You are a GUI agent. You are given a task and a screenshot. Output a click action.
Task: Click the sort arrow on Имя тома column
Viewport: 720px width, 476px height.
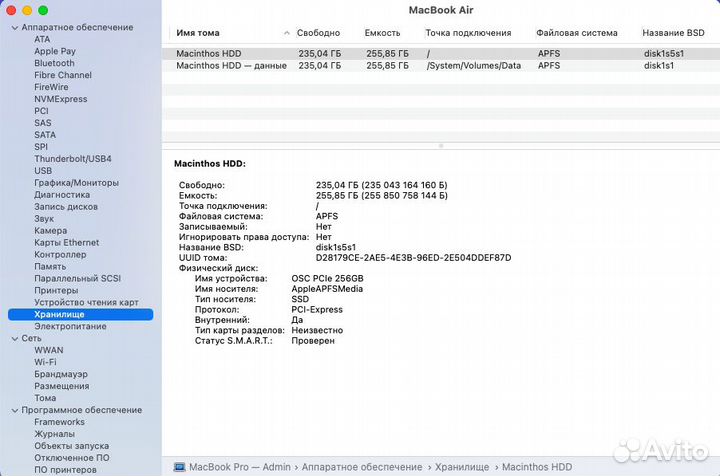[x=288, y=33]
